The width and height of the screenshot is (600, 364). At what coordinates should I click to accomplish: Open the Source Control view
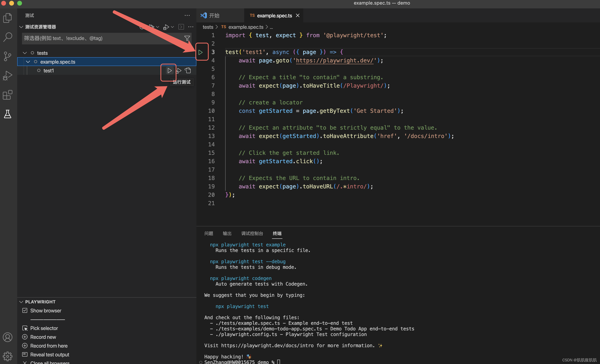click(x=8, y=56)
